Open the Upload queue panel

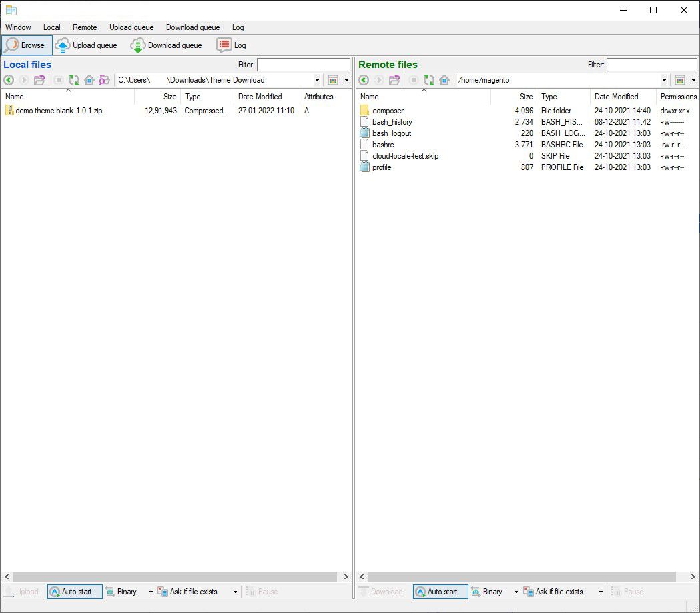pyautogui.click(x=87, y=45)
